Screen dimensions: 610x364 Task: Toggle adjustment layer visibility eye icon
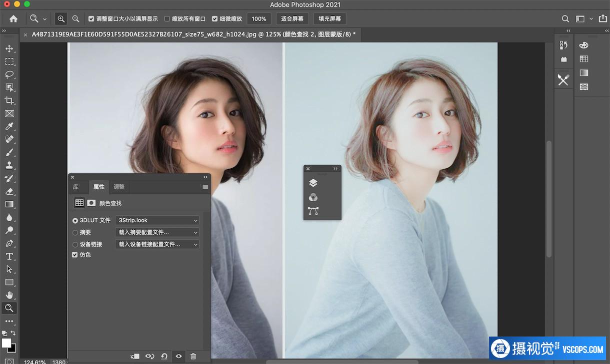pos(178,356)
